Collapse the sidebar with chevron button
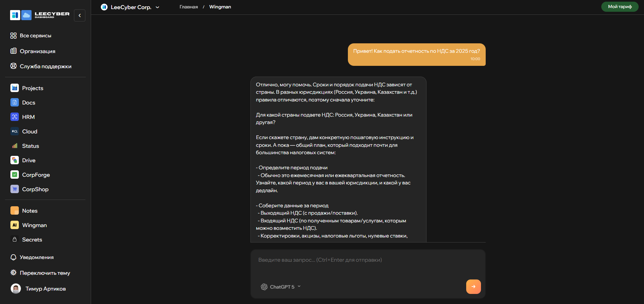Viewport: 644px width, 304px height. [x=80, y=15]
